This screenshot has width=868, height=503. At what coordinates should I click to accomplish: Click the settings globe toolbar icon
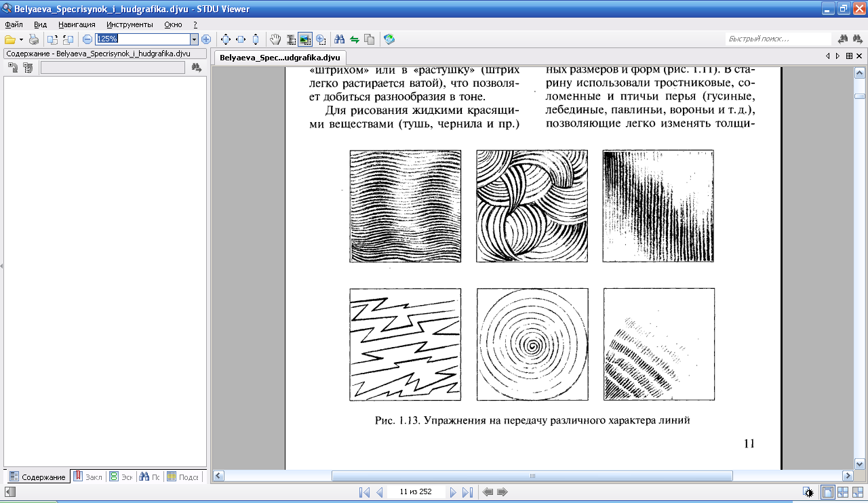[389, 39]
